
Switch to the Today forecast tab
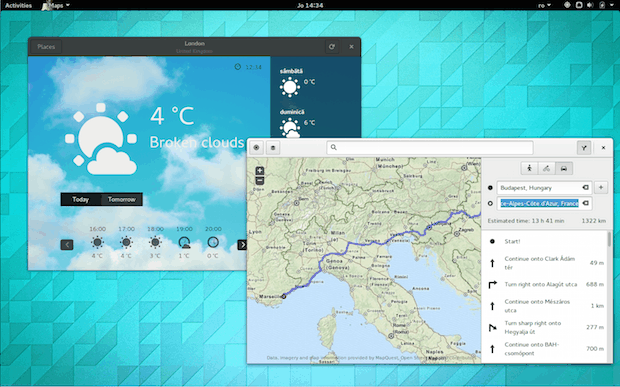(81, 199)
